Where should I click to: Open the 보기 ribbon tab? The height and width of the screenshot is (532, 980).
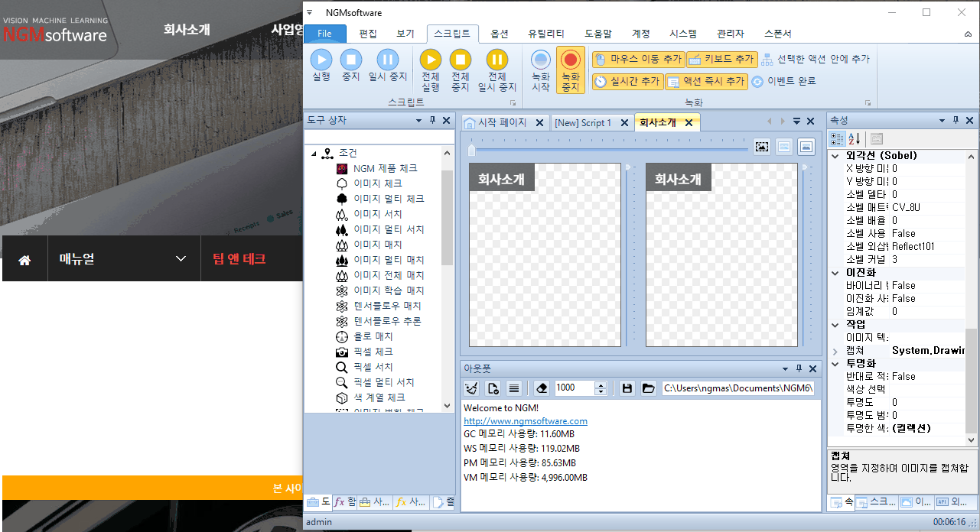(405, 34)
